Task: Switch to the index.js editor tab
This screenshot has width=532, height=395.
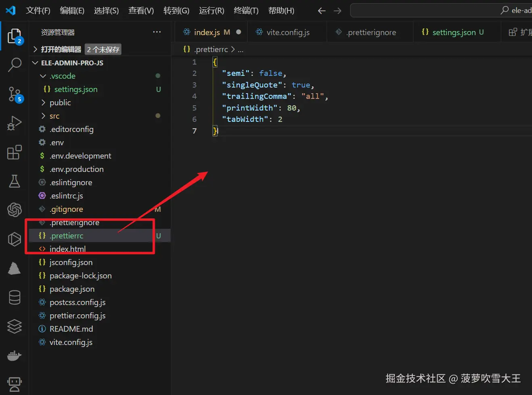Action: click(x=211, y=32)
